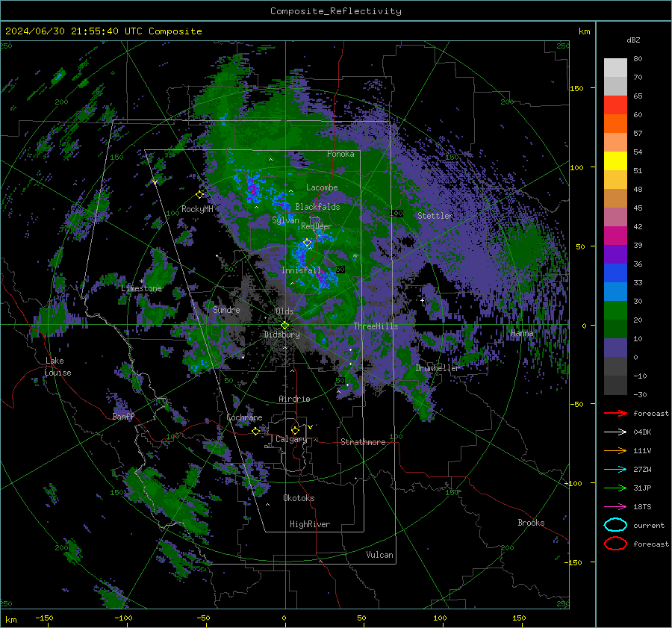Click the Ponoka city label
Screen dimensions: 672x628
pos(340,154)
